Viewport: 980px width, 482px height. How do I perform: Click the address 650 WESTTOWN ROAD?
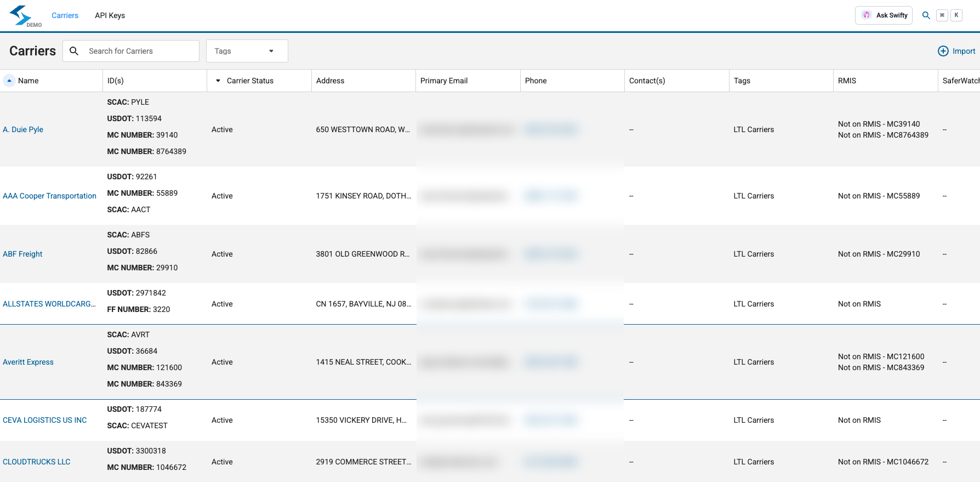pyautogui.click(x=363, y=129)
